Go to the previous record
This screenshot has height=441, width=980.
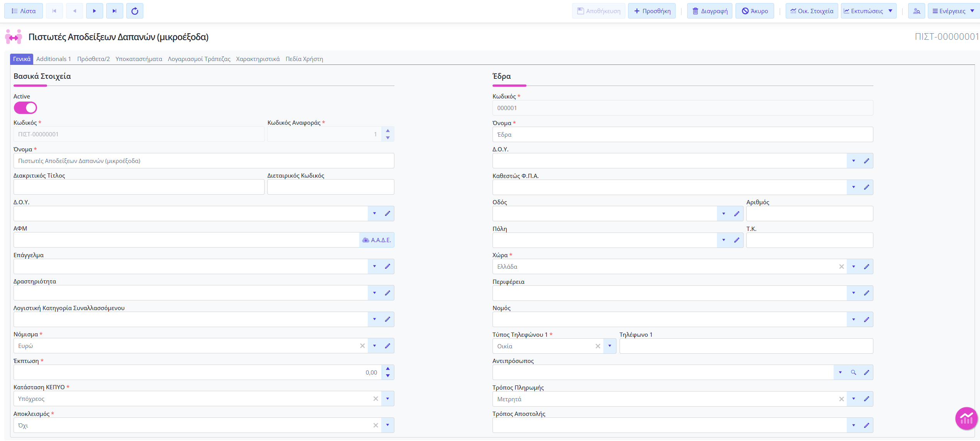point(75,11)
